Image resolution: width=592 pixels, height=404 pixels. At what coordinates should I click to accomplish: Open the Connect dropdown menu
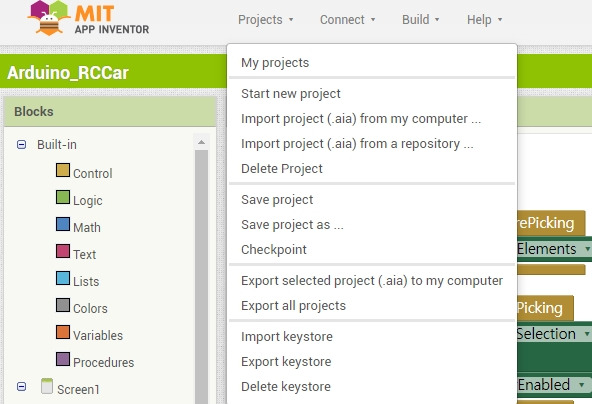(x=347, y=20)
